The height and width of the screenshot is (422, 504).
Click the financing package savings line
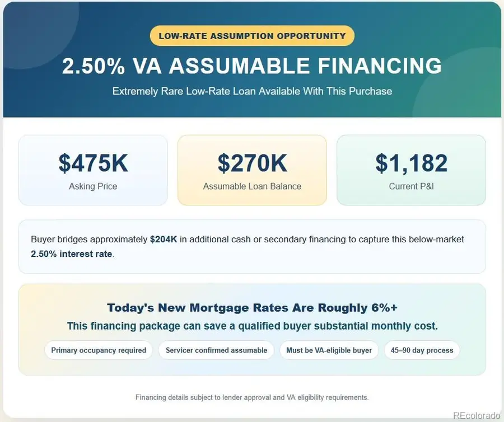point(252,326)
